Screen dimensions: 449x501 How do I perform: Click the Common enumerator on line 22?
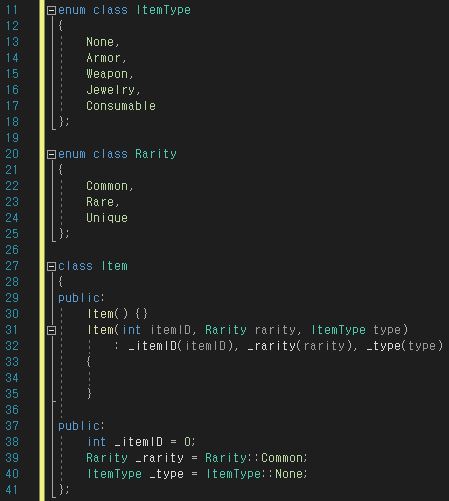click(107, 186)
